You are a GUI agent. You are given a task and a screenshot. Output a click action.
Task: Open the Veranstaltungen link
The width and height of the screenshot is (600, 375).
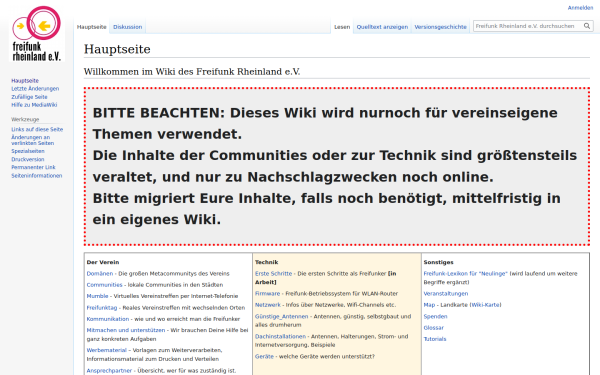point(446,293)
